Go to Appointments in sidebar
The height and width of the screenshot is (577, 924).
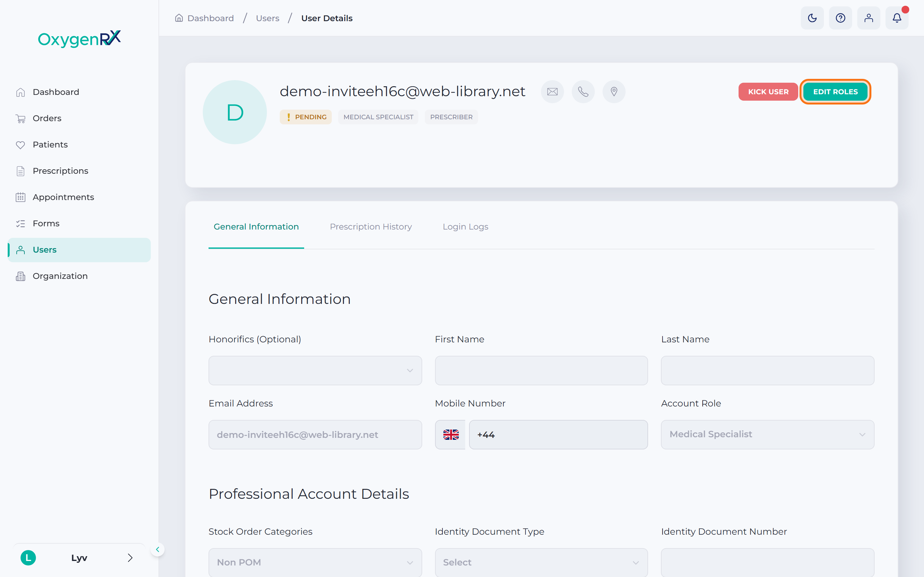63,197
